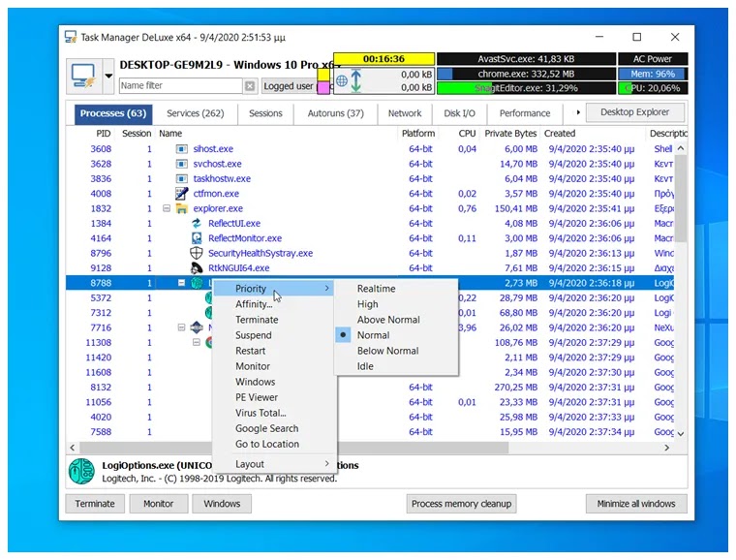736x560 pixels.
Task: Click the large LogiOptions icon in details pane
Action: pyautogui.click(x=81, y=471)
